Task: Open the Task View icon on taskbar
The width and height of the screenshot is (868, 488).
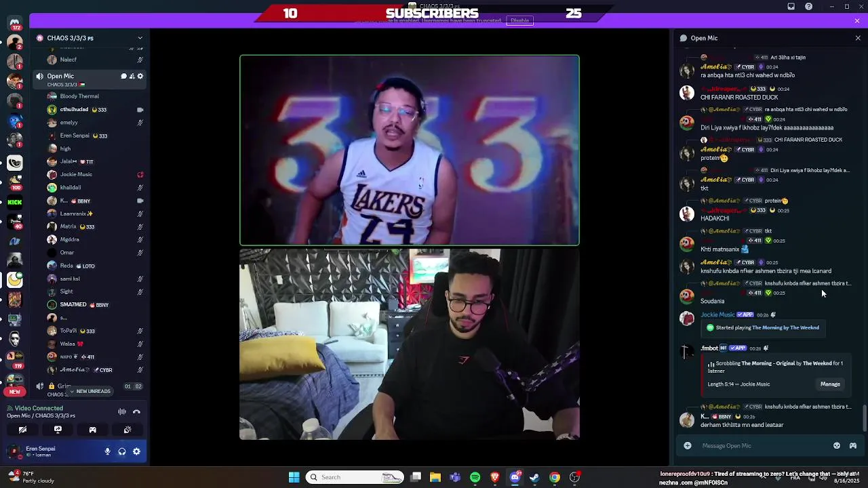Action: [415, 477]
